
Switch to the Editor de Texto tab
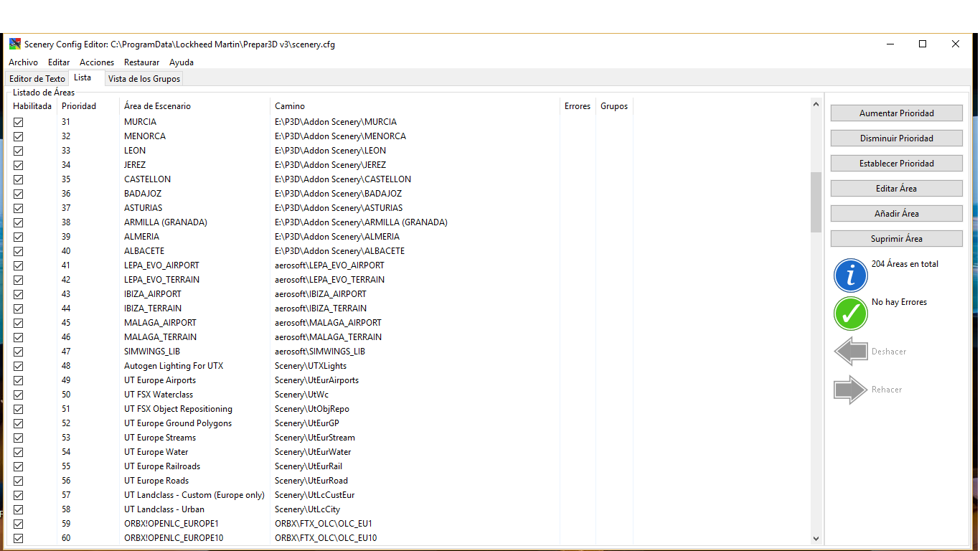[x=37, y=79]
